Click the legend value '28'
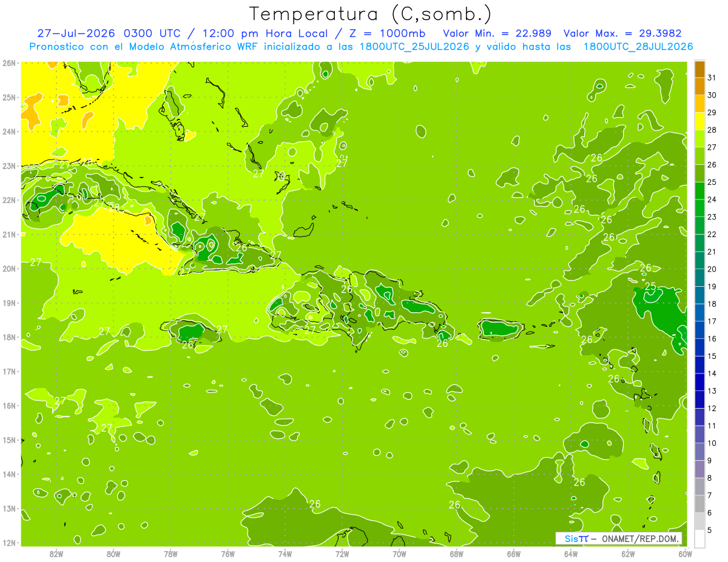Image resolution: width=728 pixels, height=562 pixels. point(712,130)
